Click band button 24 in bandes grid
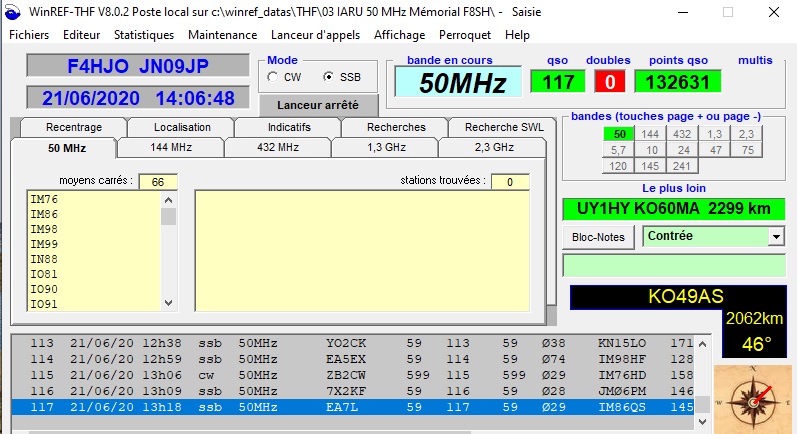Image resolution: width=797 pixels, height=434 pixels. click(x=683, y=150)
